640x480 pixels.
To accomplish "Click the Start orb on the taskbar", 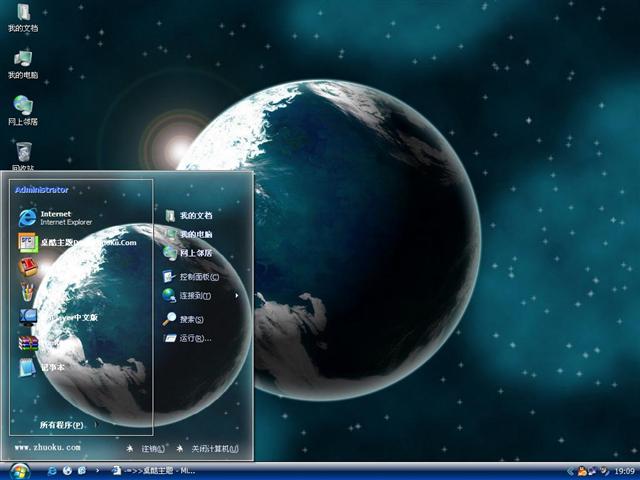I will coord(18,470).
